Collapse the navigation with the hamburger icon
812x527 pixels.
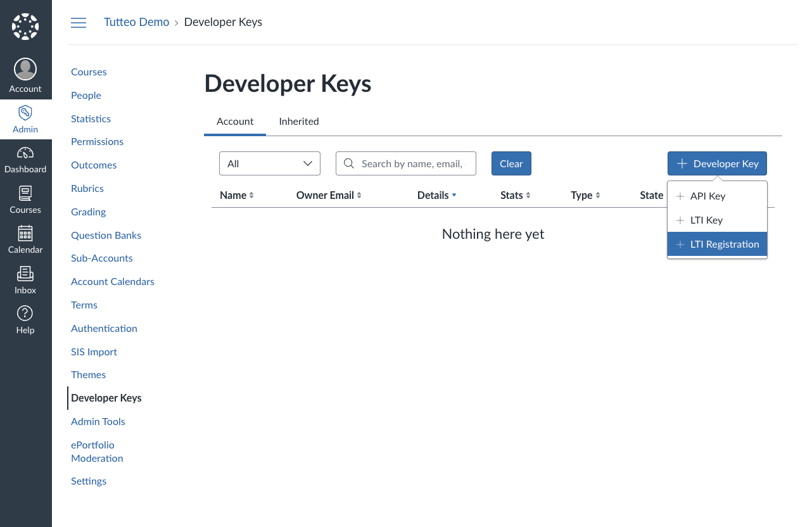[x=78, y=22]
